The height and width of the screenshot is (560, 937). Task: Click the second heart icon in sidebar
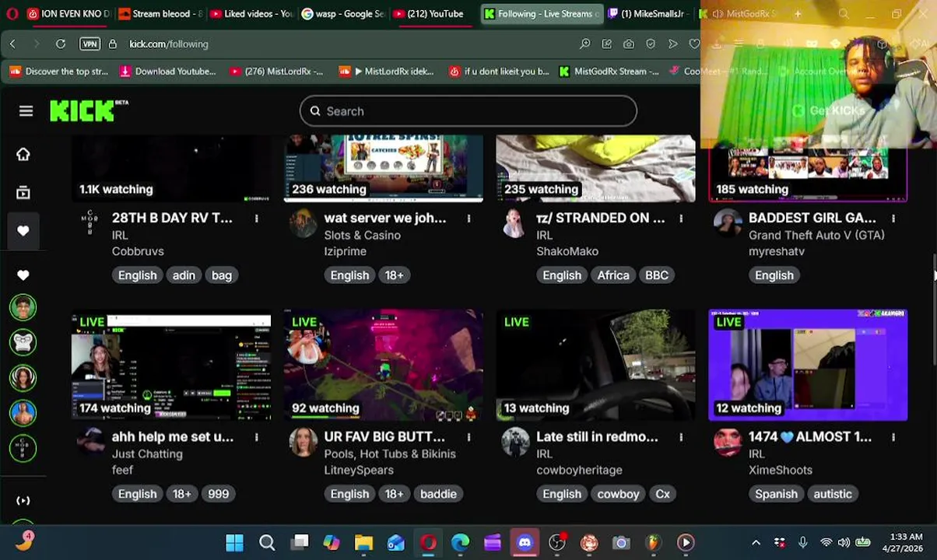tap(23, 275)
